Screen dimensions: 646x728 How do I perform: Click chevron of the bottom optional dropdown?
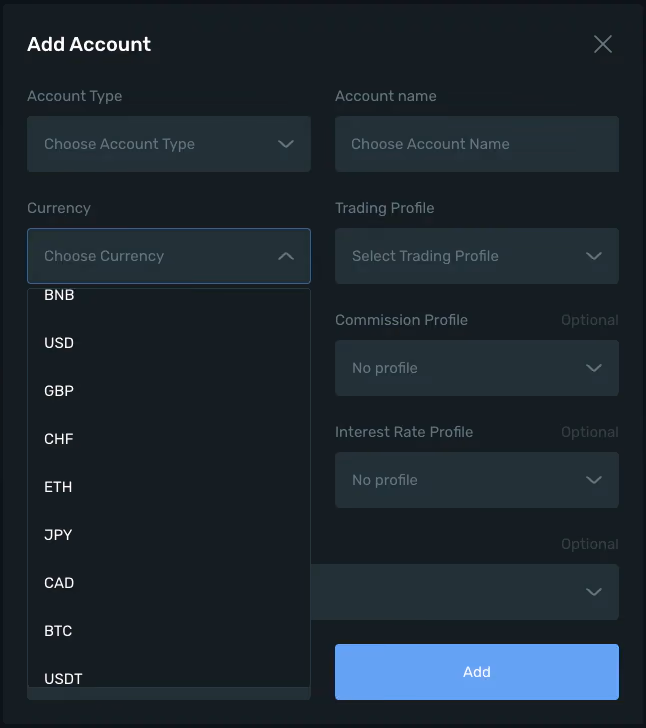point(594,592)
